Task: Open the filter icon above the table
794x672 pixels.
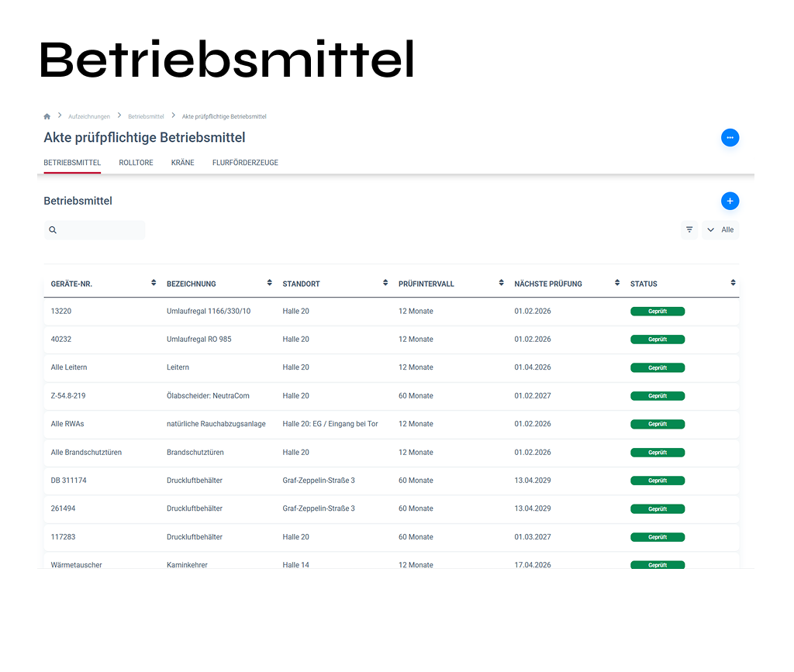Action: point(689,229)
